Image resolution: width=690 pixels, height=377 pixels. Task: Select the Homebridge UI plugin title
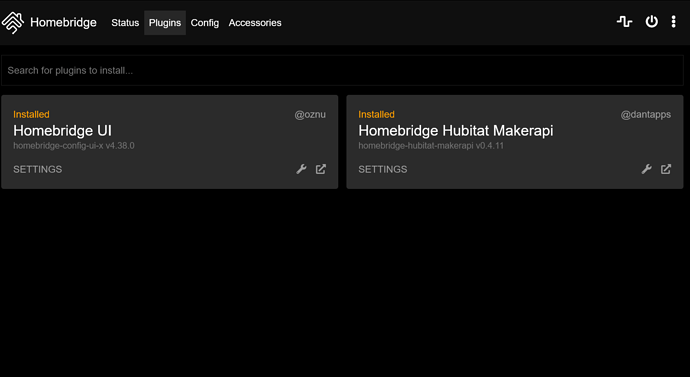coord(62,131)
